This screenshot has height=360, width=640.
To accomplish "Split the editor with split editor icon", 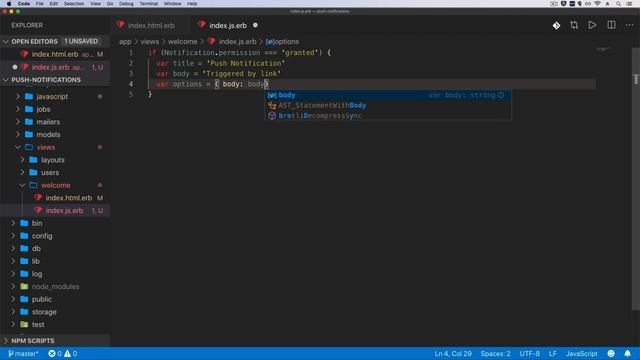I will 611,25.
